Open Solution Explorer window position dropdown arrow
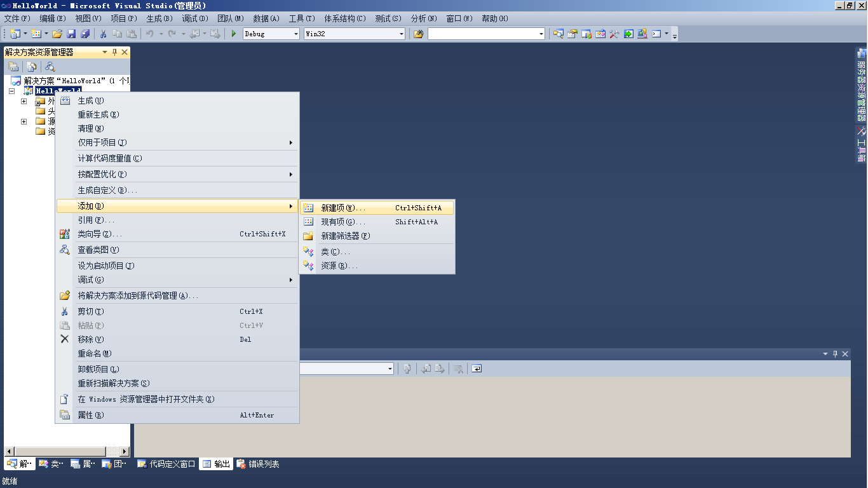Screen dimensions: 868x488 105,52
